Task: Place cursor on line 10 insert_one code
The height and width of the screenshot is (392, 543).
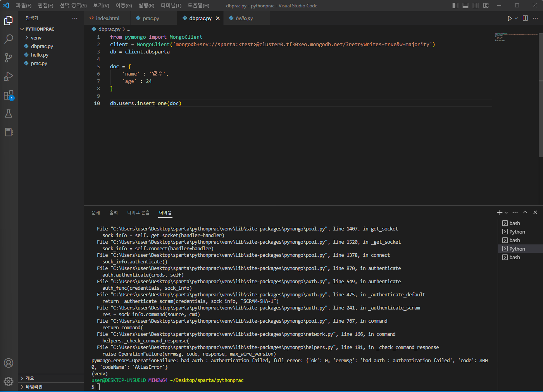Action: coord(146,103)
